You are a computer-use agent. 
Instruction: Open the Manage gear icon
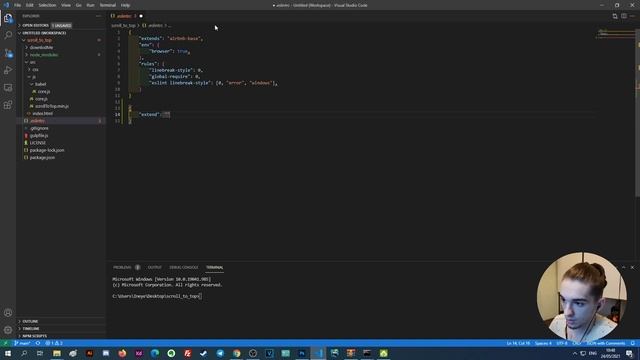click(8, 330)
